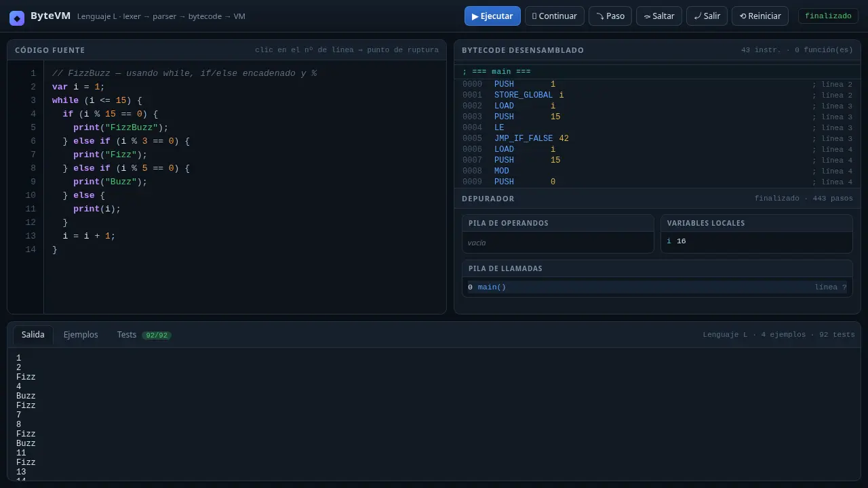Click the print("FizzBuzz") statement
The height and width of the screenshot is (488, 868).
click(x=121, y=127)
